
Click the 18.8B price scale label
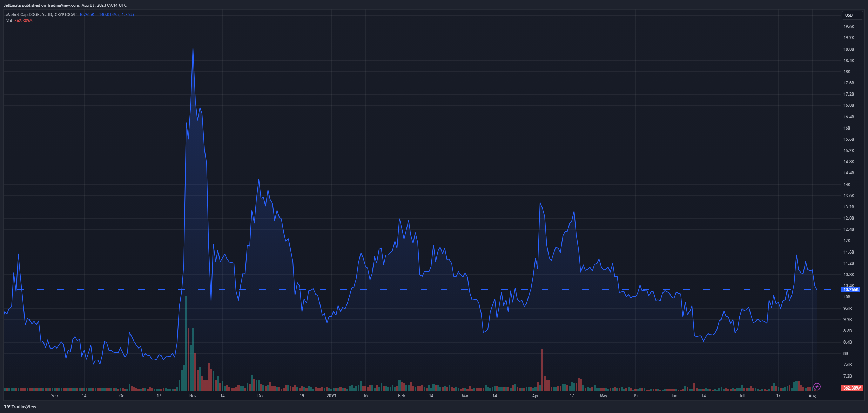(x=848, y=49)
